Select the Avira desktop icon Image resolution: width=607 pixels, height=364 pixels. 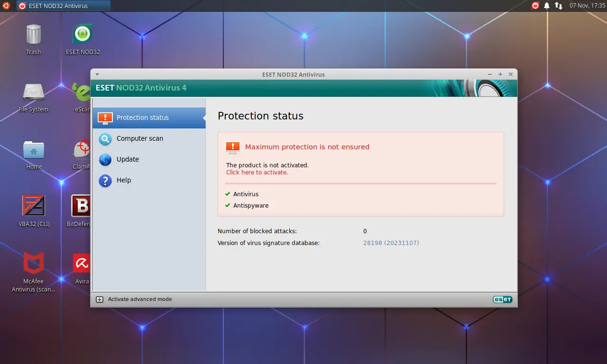82,269
